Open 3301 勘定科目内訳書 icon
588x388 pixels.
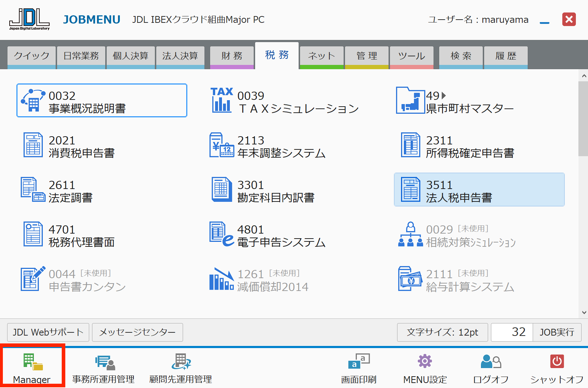(x=222, y=189)
